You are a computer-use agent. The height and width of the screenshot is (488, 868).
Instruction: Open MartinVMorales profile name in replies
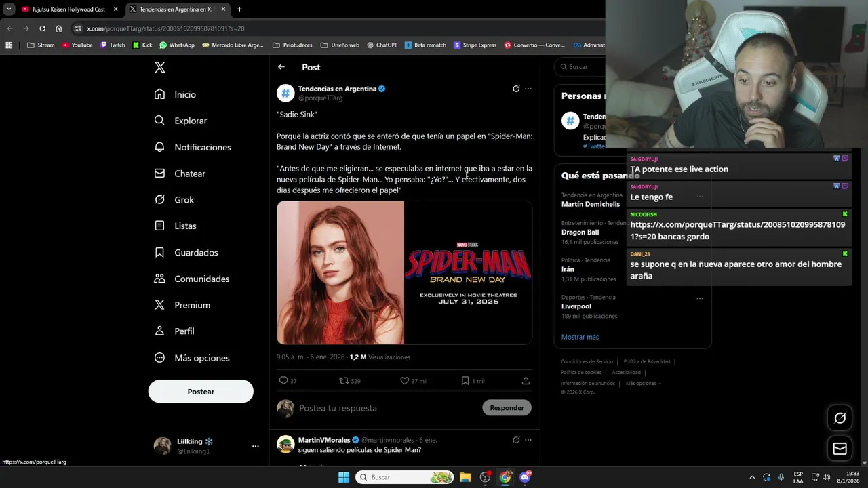pos(324,440)
